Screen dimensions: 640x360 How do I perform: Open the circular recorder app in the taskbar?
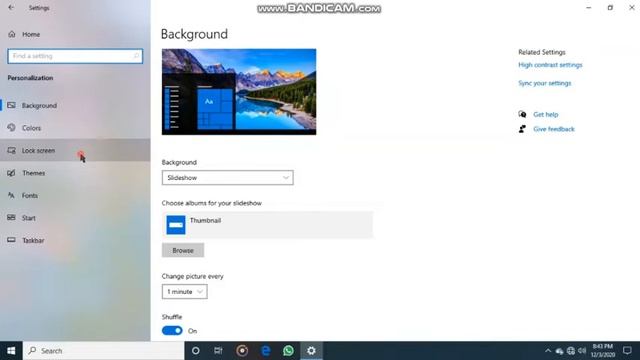click(x=242, y=351)
